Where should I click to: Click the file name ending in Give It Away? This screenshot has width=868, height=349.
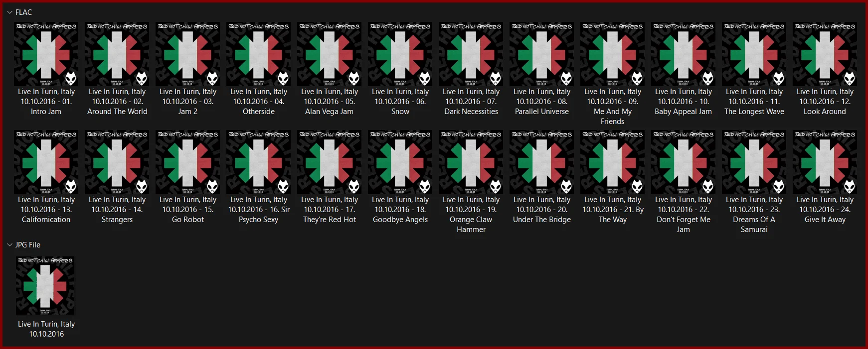tap(825, 210)
